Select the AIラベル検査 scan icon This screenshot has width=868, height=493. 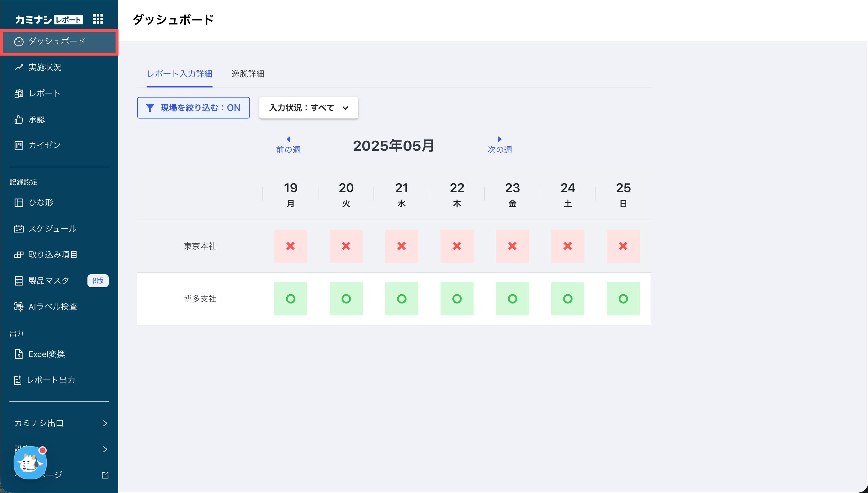(19, 306)
